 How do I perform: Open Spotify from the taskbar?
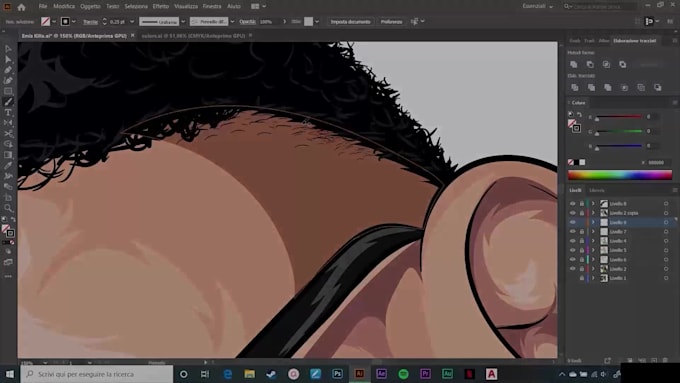pyautogui.click(x=403, y=374)
